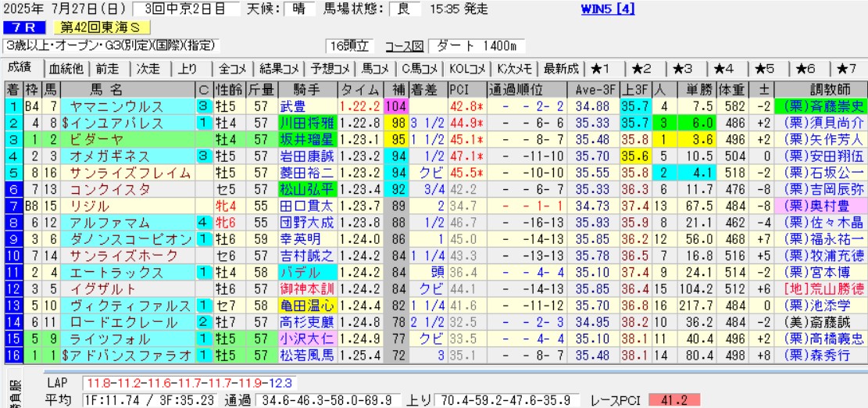Sort by the タイム column header

361,88
